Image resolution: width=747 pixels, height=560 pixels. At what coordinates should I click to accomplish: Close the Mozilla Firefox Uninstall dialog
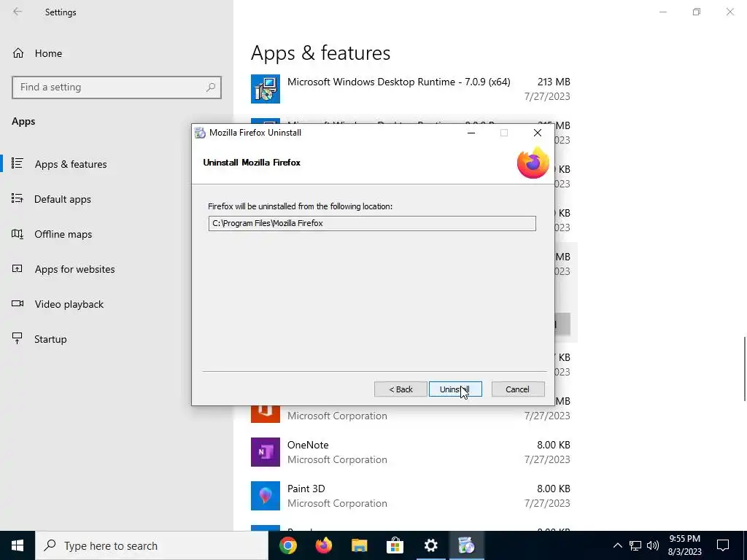(x=538, y=133)
